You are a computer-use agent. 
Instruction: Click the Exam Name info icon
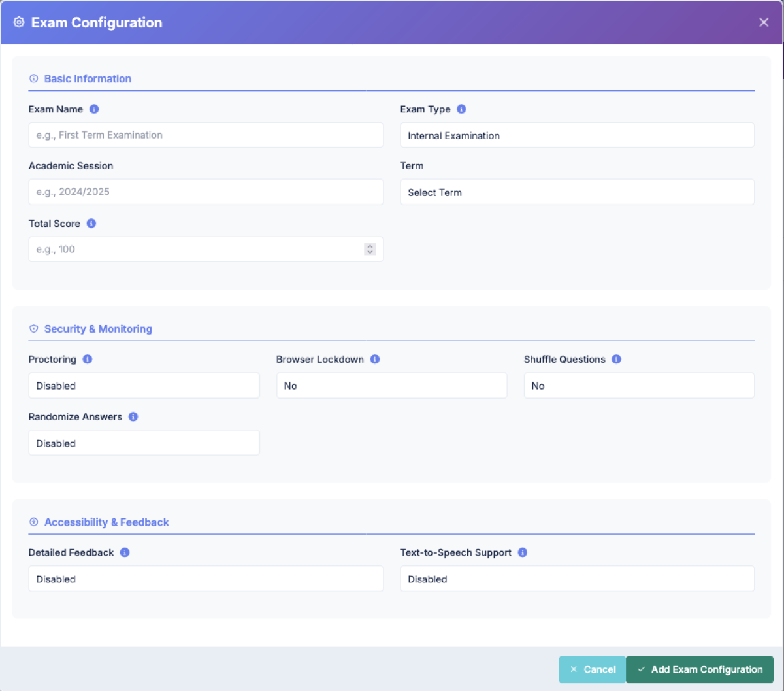pos(94,109)
